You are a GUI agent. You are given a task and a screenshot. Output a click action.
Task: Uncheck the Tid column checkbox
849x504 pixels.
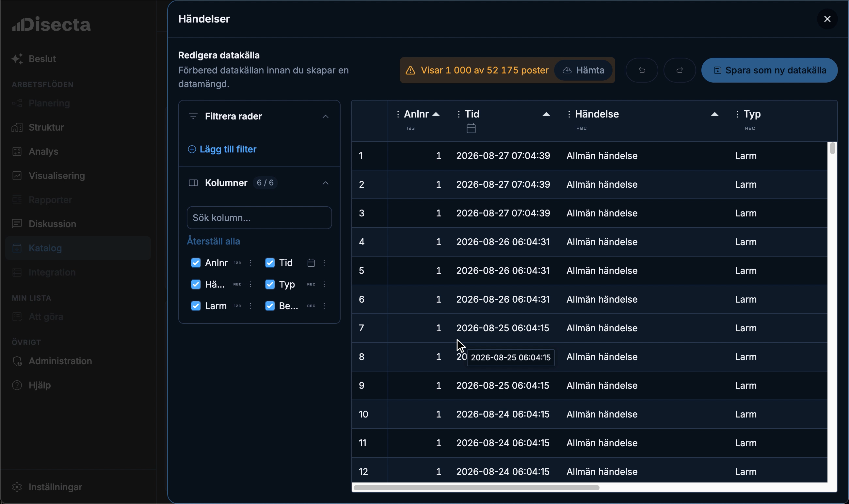tap(270, 263)
